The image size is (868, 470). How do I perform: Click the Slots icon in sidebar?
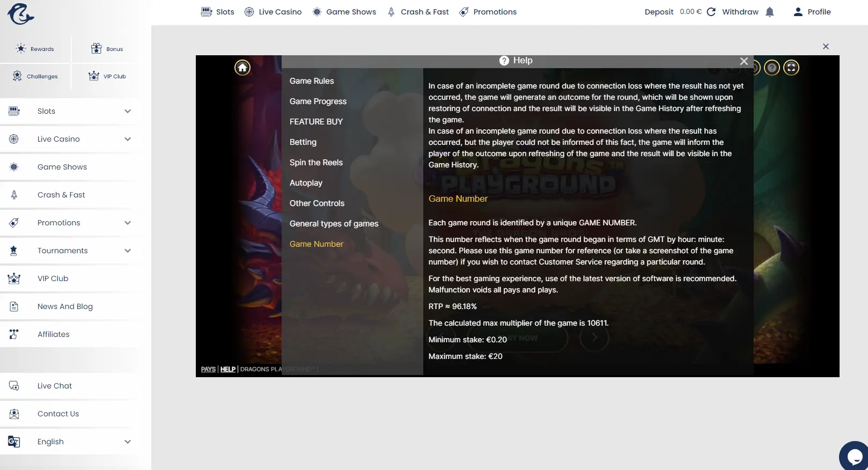[x=14, y=111]
